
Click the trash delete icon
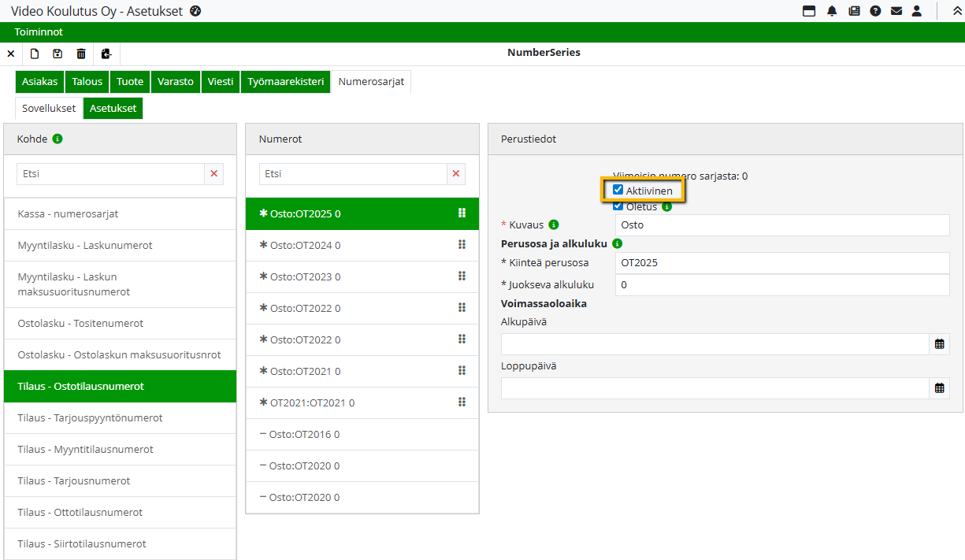(x=81, y=54)
